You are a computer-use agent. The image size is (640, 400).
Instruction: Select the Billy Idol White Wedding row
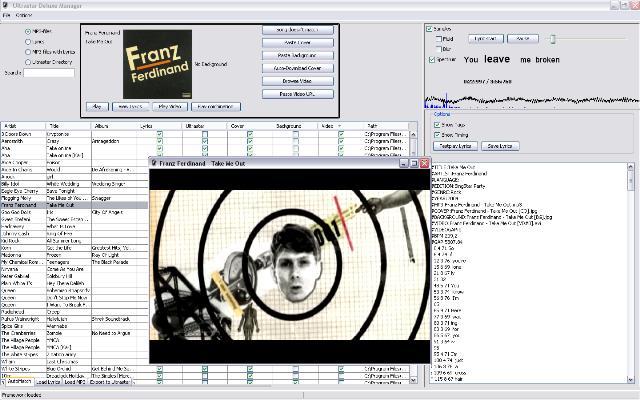point(74,184)
